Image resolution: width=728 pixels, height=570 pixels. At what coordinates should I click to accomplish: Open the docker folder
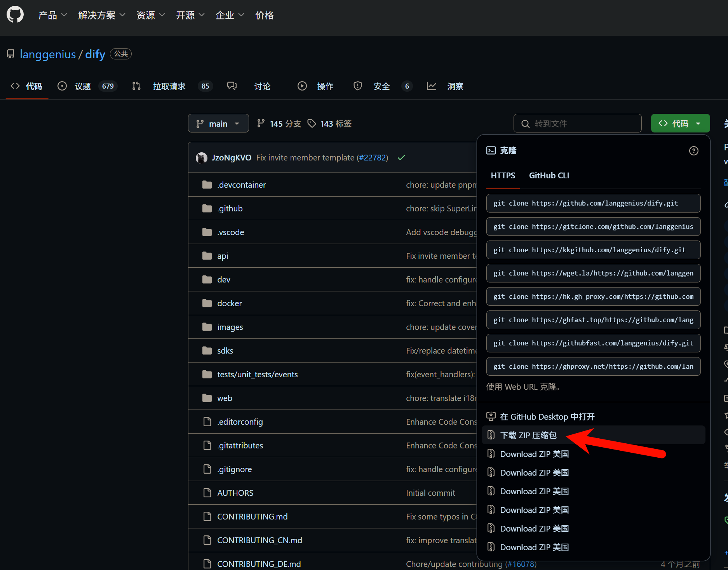pyautogui.click(x=230, y=303)
